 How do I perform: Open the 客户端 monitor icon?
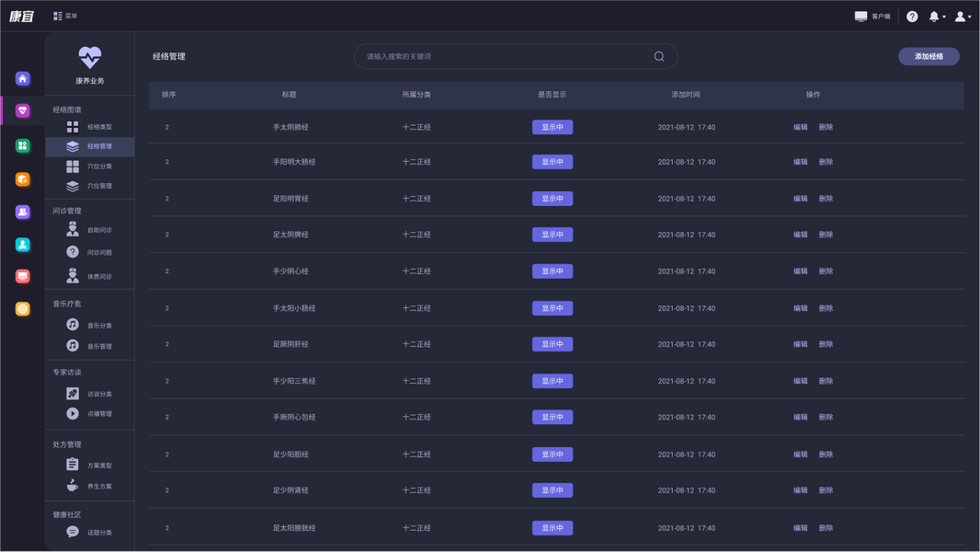point(860,17)
